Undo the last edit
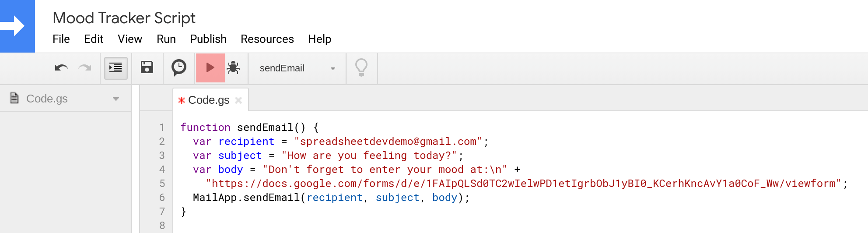The width and height of the screenshot is (868, 233). pyautogui.click(x=61, y=68)
